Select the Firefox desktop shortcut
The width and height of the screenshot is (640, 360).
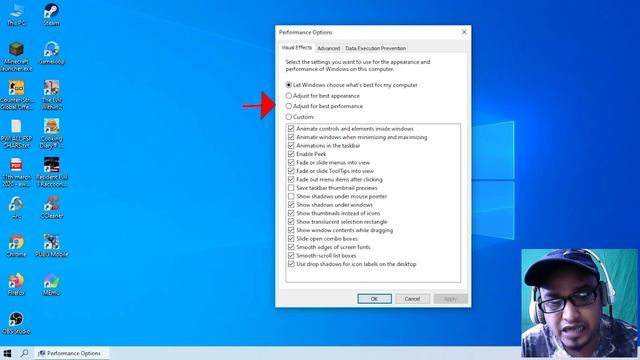click(16, 284)
